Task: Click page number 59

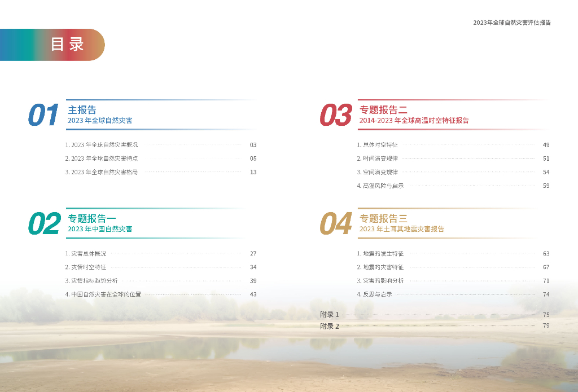Action: click(546, 186)
